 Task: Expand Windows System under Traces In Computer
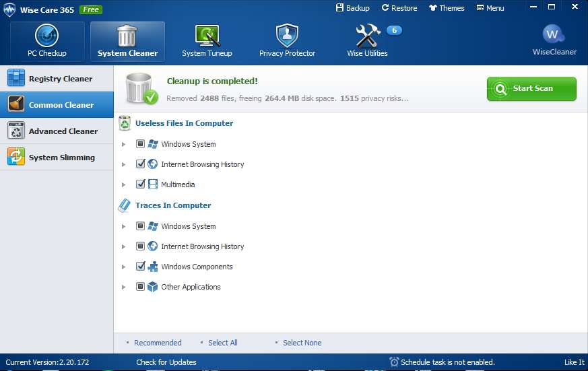point(123,226)
